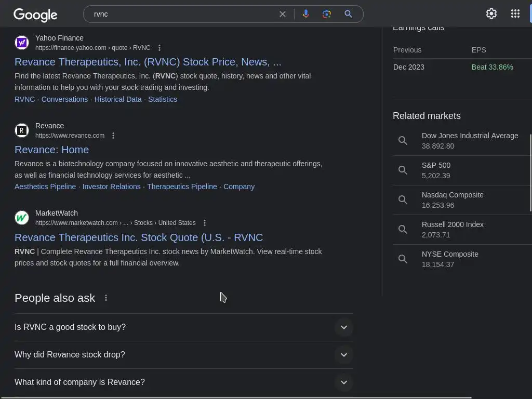Click the marketwatch.com URL breadcrumb
This screenshot has height=399, width=532.
click(115, 223)
